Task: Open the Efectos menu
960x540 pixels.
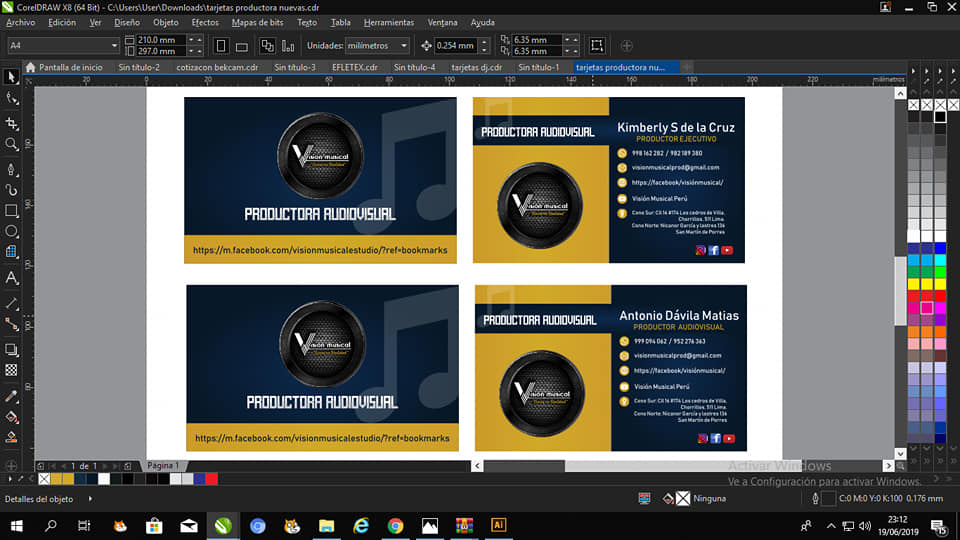Action: [x=205, y=22]
